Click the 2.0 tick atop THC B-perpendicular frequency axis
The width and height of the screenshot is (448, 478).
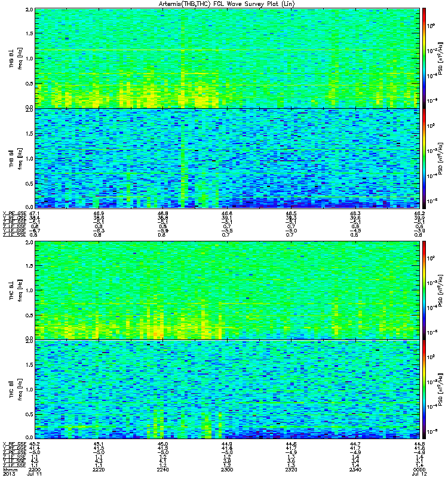click(x=29, y=243)
